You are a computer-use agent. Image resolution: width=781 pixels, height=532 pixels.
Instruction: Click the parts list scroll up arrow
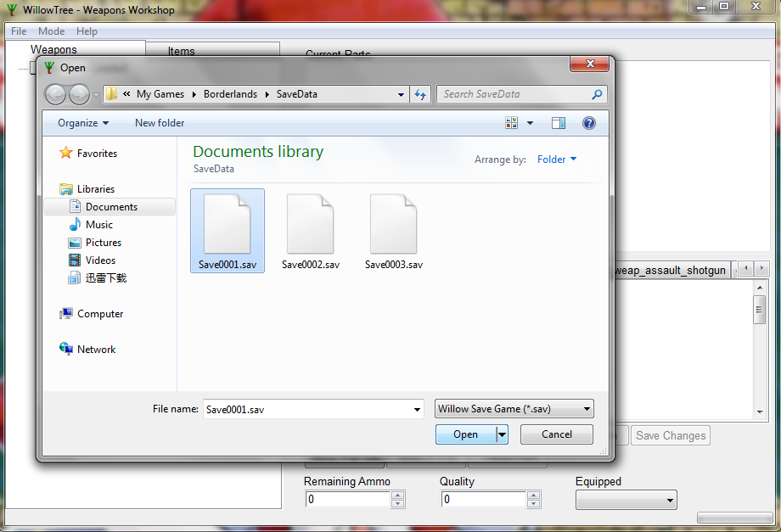point(760,288)
